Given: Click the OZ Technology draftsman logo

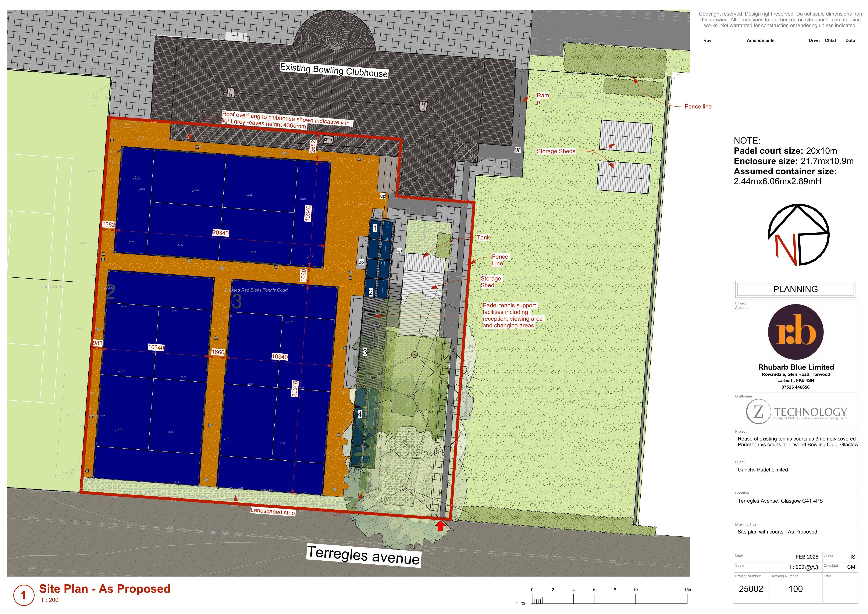Looking at the screenshot, I should pyautogui.click(x=796, y=412).
